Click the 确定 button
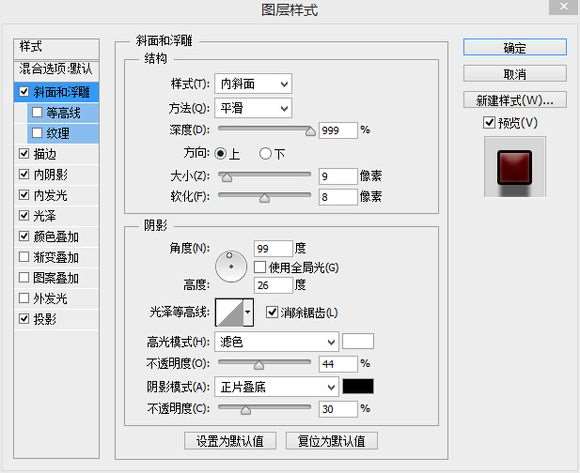Image resolution: width=580 pixels, height=473 pixels. 515,47
